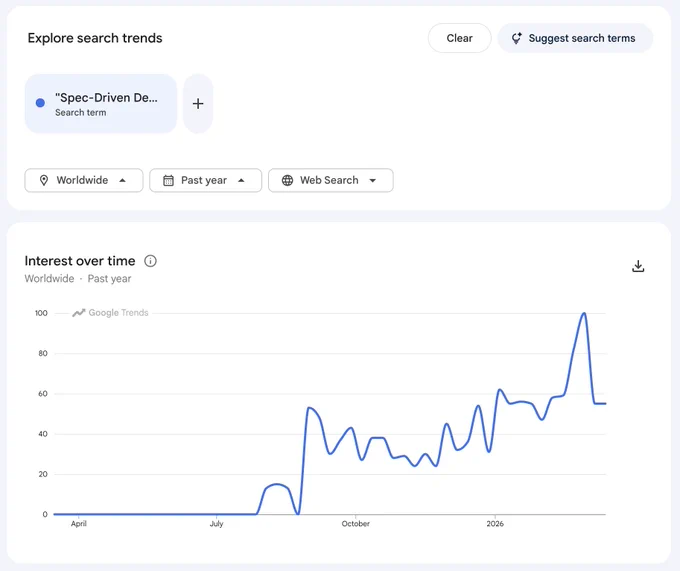
Task: Click the sparkle lightbulb suggest icon
Action: click(x=517, y=38)
